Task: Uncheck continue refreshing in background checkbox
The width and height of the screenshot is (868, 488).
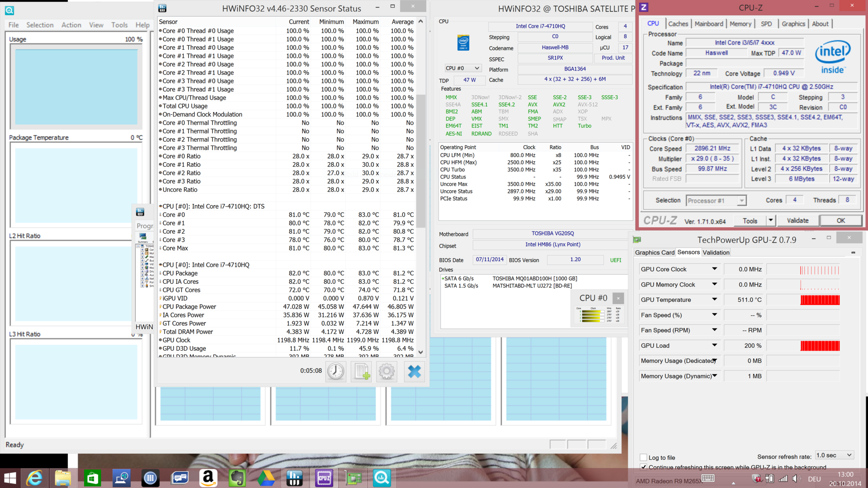Action: (x=643, y=467)
